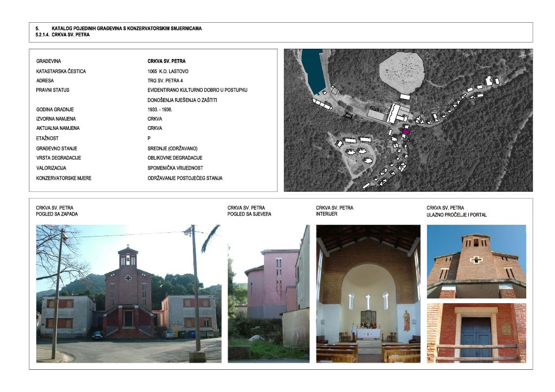Click the magenta highlighted church on the aerial map
The height and width of the screenshot is (392, 555).
click(405, 132)
